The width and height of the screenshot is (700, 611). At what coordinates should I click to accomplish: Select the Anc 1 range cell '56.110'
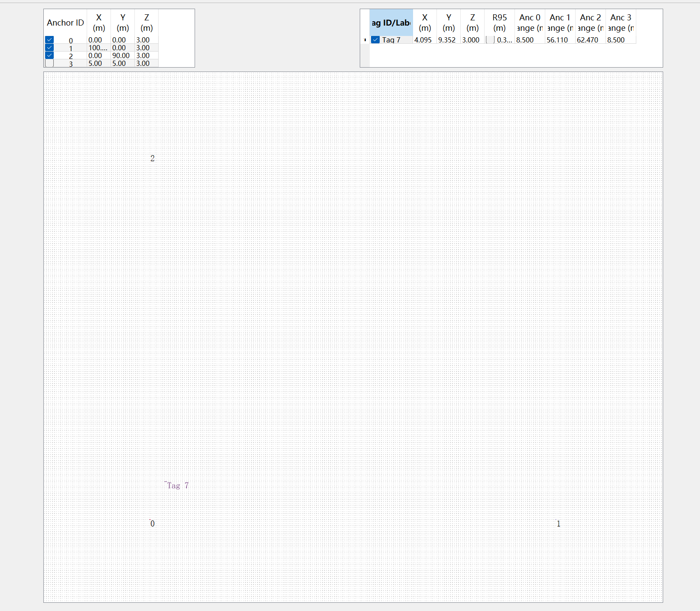(560, 40)
